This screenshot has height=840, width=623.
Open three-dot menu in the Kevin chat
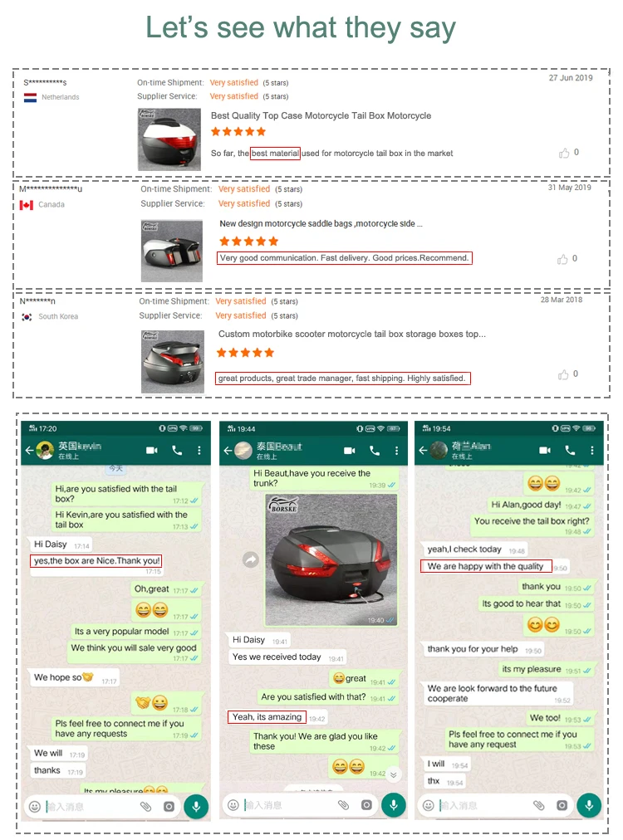(x=199, y=450)
